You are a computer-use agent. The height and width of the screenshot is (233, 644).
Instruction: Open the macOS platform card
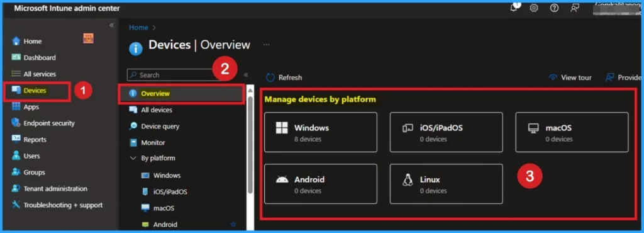tap(572, 132)
